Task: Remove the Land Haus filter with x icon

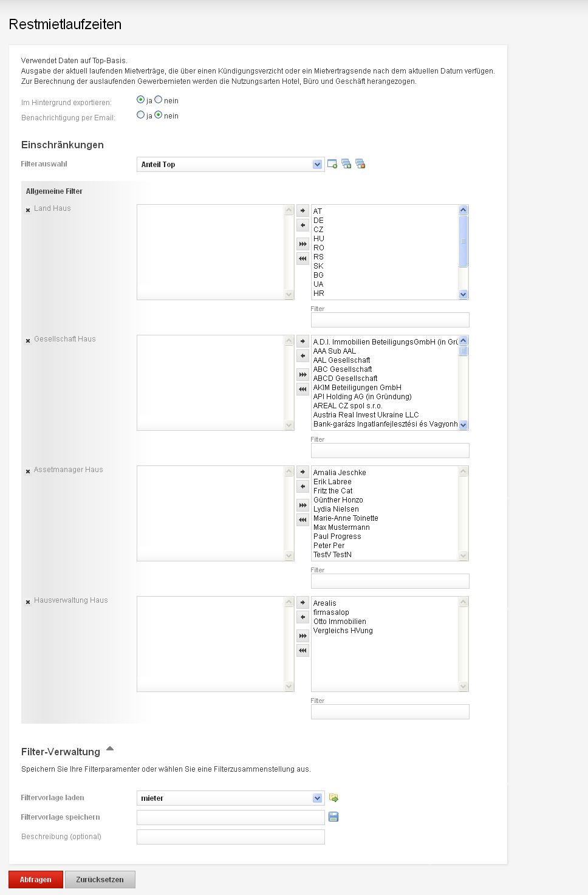Action: click(28, 210)
